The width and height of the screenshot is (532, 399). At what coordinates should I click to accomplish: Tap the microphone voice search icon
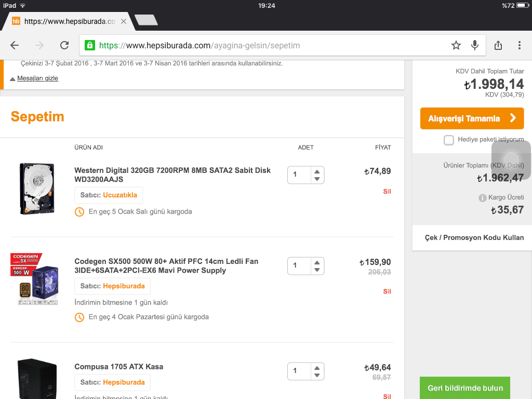click(x=474, y=45)
